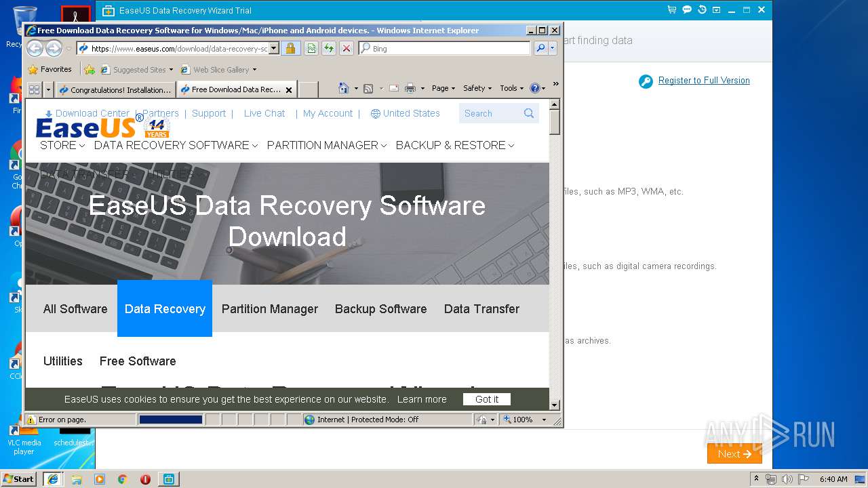
Task: Select the Backup Software category tab
Action: pos(380,309)
